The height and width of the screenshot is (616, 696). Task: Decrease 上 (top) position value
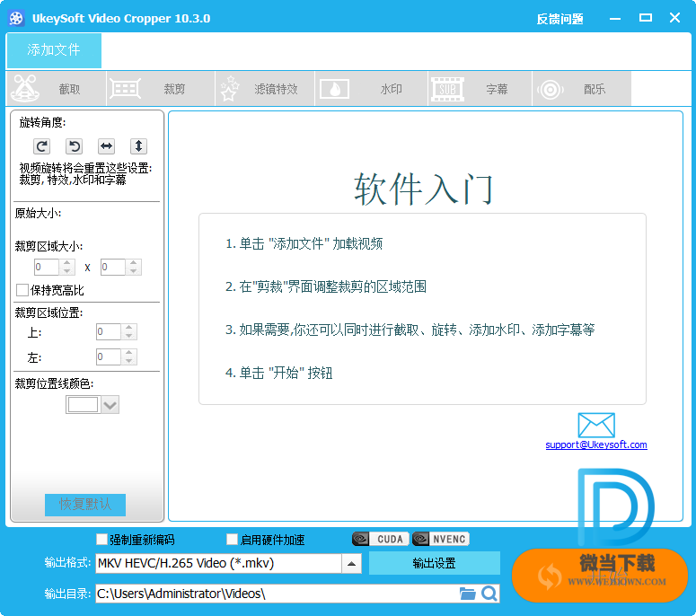click(128, 336)
